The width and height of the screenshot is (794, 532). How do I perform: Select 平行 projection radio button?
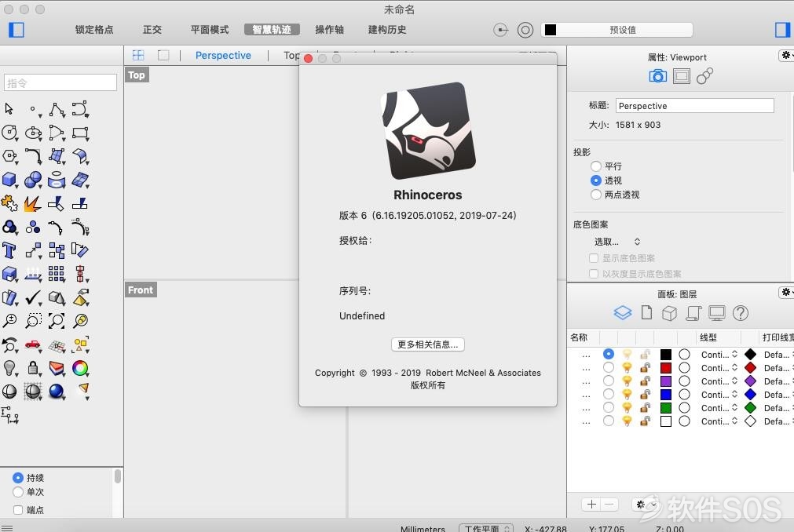596,166
